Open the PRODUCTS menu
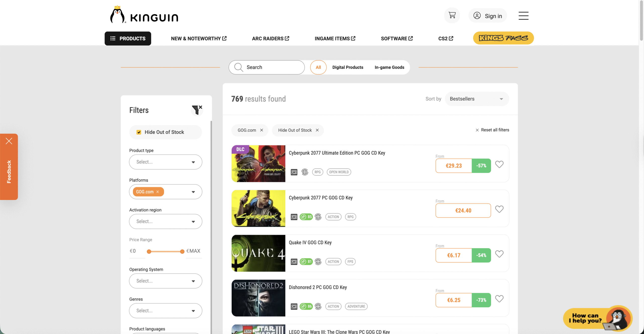This screenshot has height=334, width=644. tap(128, 39)
